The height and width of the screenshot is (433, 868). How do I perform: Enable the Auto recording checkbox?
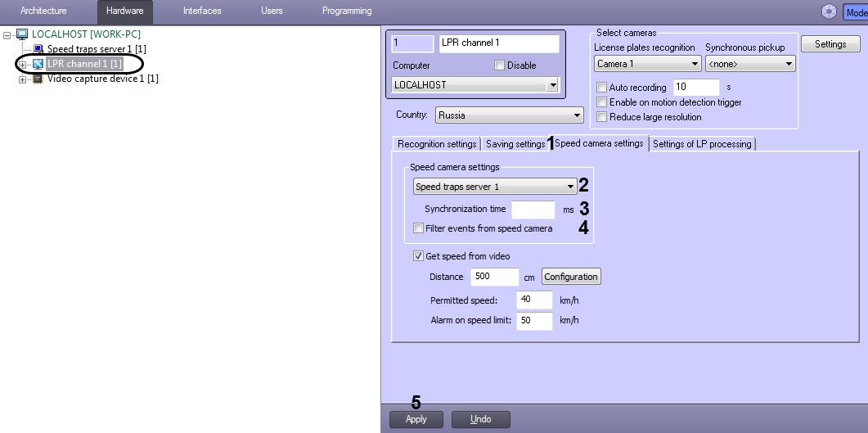[602, 88]
